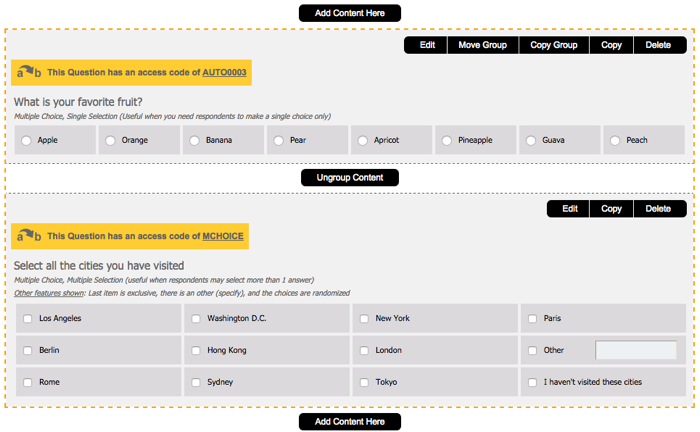This screenshot has width=700, height=432.
Task: Delete the cities visited question
Action: (x=658, y=209)
